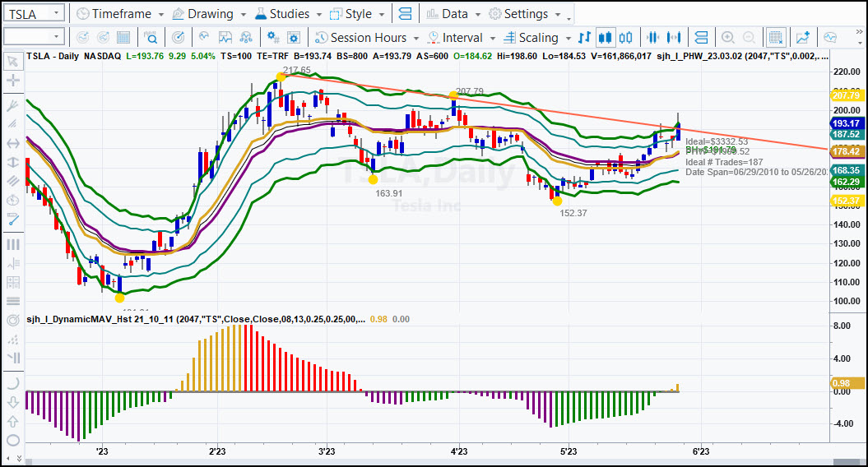Click the gear with hash icon
The width and height of the screenshot is (868, 467).
(x=273, y=38)
